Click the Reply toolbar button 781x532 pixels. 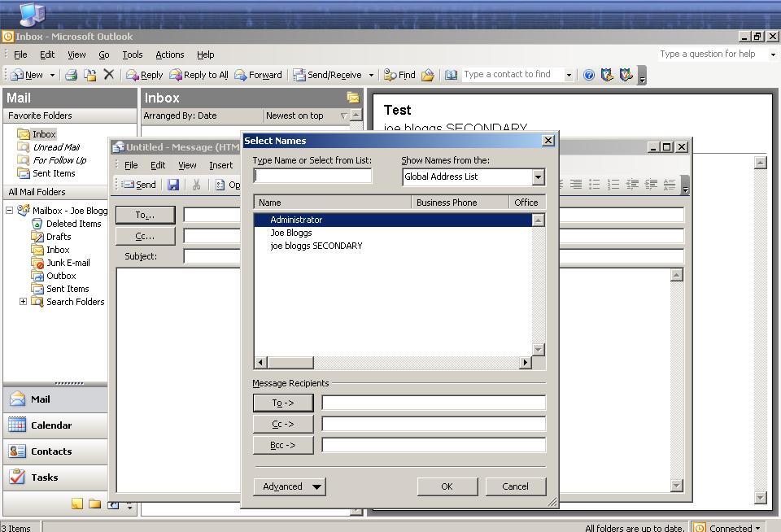pos(145,75)
